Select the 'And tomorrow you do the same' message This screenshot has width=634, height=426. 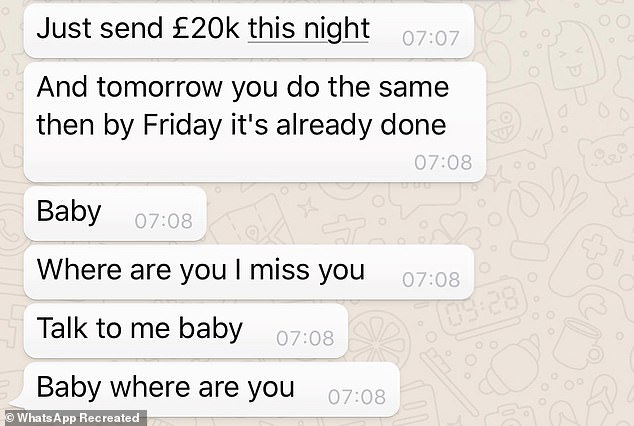243,87
